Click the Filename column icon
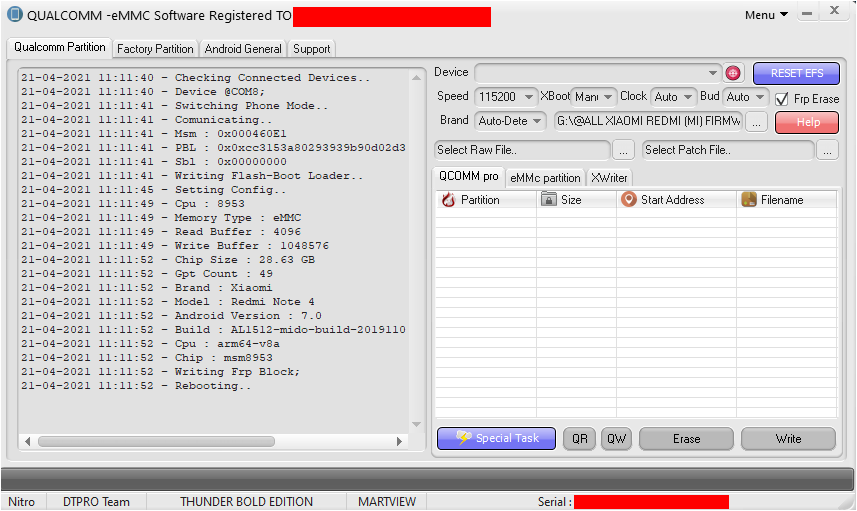The image size is (857, 511). [x=749, y=199]
